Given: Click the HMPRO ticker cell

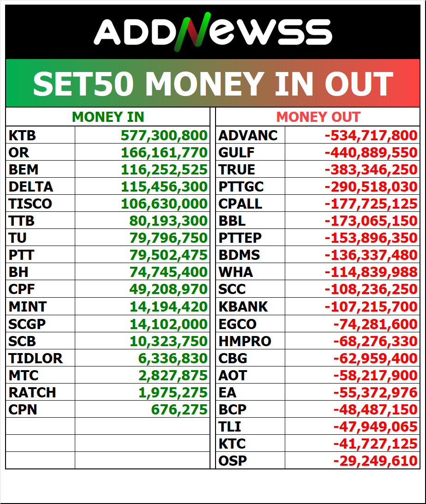Looking at the screenshot, I should [x=245, y=342].
